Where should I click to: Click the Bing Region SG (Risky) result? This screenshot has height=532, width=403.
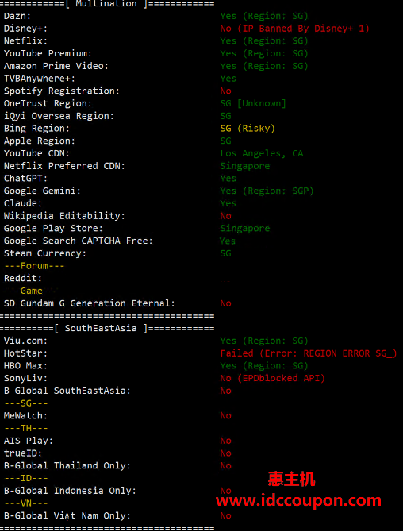tap(248, 129)
